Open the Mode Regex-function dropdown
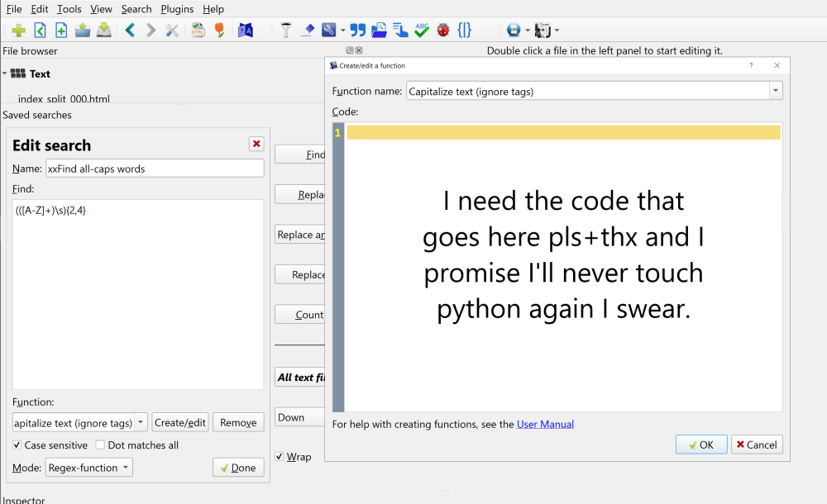Screen dimensions: 827x504 pos(89,468)
